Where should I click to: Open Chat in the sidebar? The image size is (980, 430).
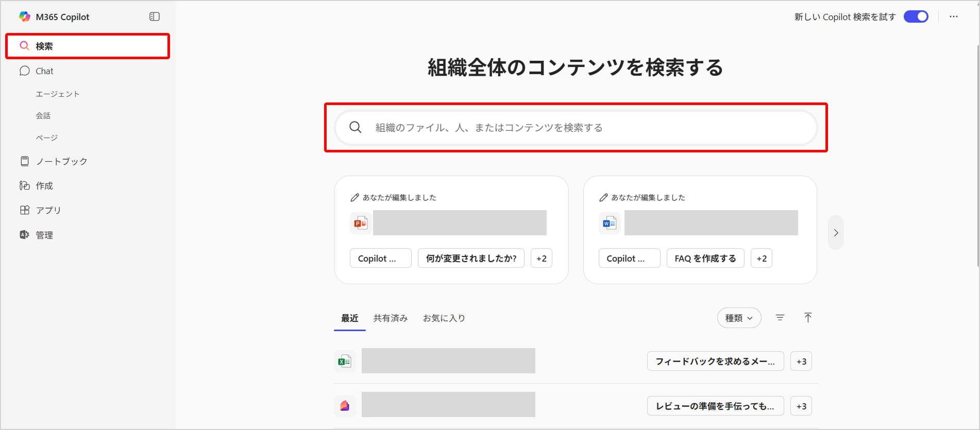(44, 71)
